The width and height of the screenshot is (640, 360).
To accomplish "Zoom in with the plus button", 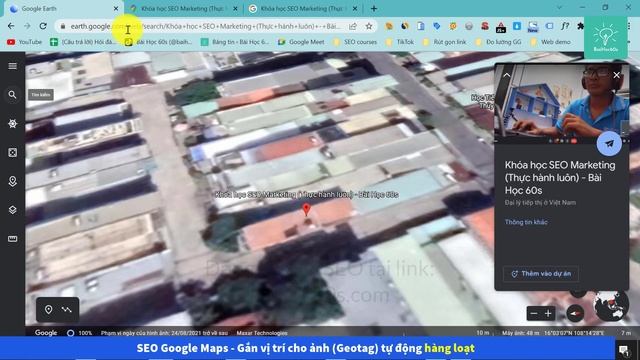I will tap(548, 313).
